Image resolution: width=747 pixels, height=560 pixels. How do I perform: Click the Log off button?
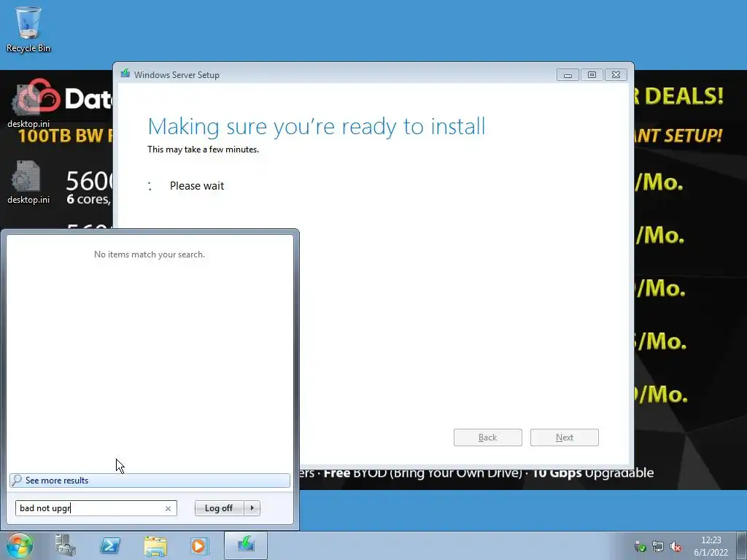tap(219, 508)
